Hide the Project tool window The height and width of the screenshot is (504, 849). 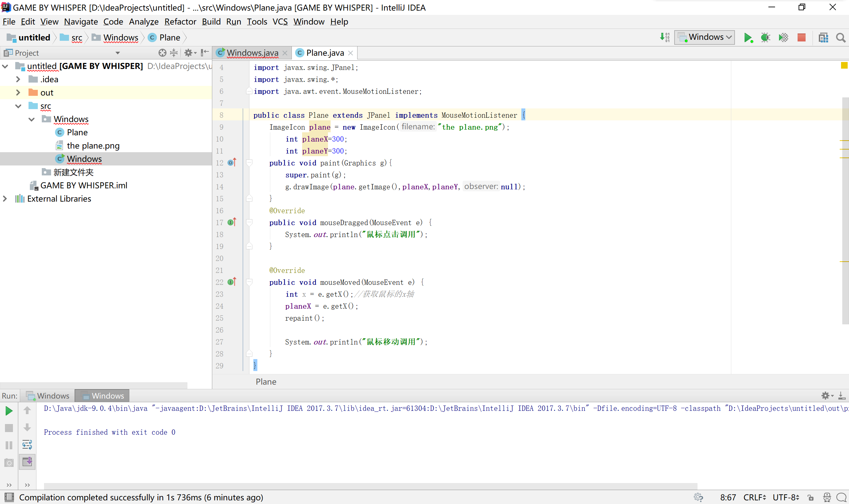204,53
